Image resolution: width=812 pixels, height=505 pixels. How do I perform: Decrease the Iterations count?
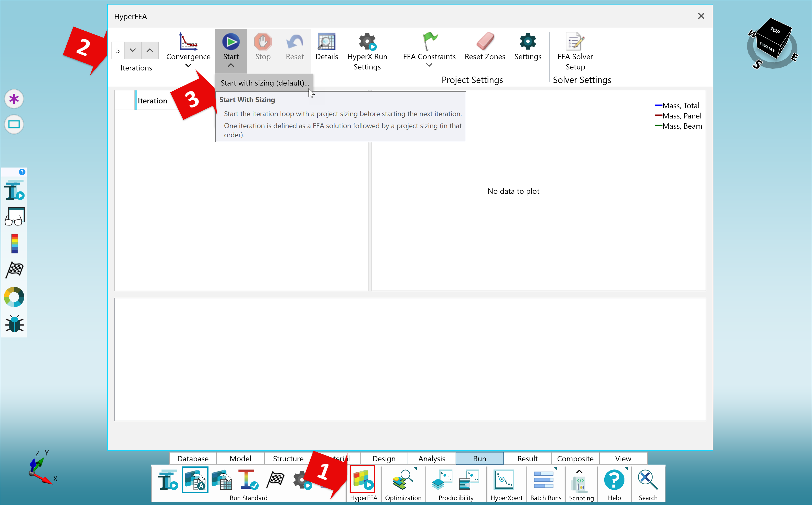tap(132, 50)
